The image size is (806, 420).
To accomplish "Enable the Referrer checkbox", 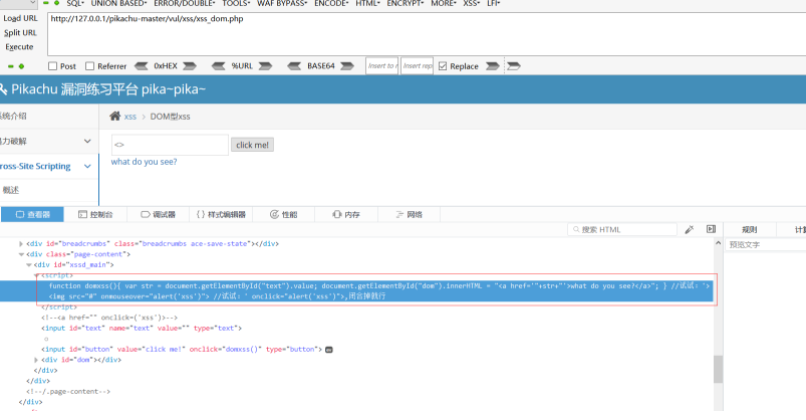I will tap(90, 66).
